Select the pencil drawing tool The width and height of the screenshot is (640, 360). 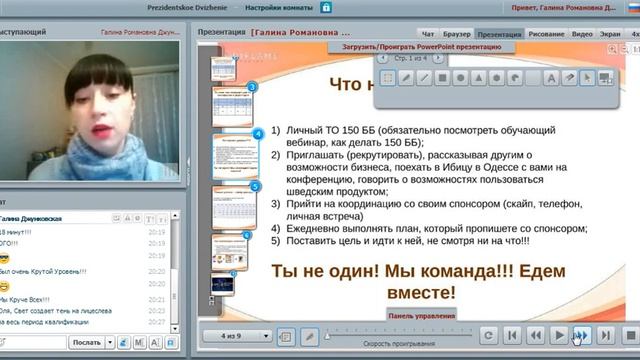point(406,78)
